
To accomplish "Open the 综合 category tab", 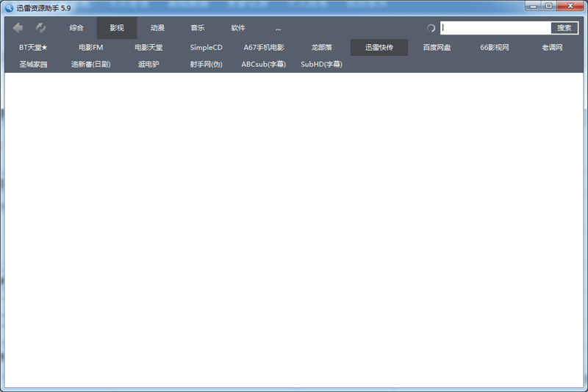I will tap(76, 28).
